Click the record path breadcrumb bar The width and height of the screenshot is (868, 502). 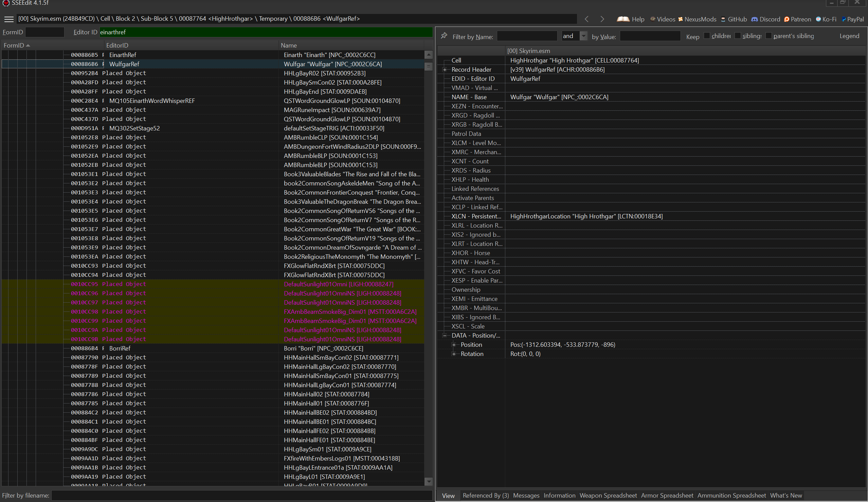pyautogui.click(x=297, y=19)
